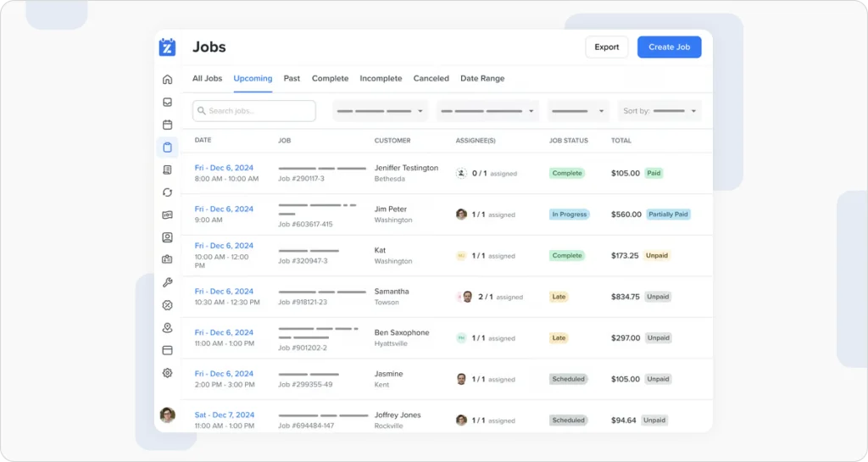Screen dimensions: 868x462
Task: Click the $834.75 total
Action: click(x=625, y=297)
